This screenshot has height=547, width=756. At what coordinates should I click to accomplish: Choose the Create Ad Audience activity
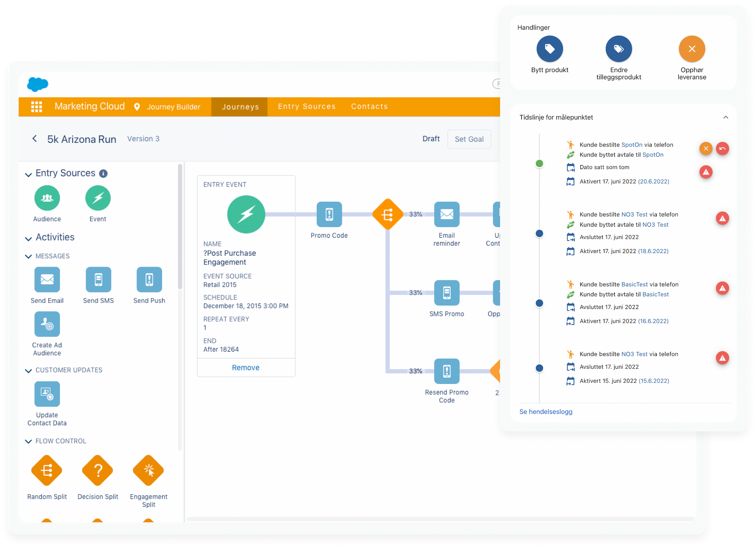click(x=47, y=324)
